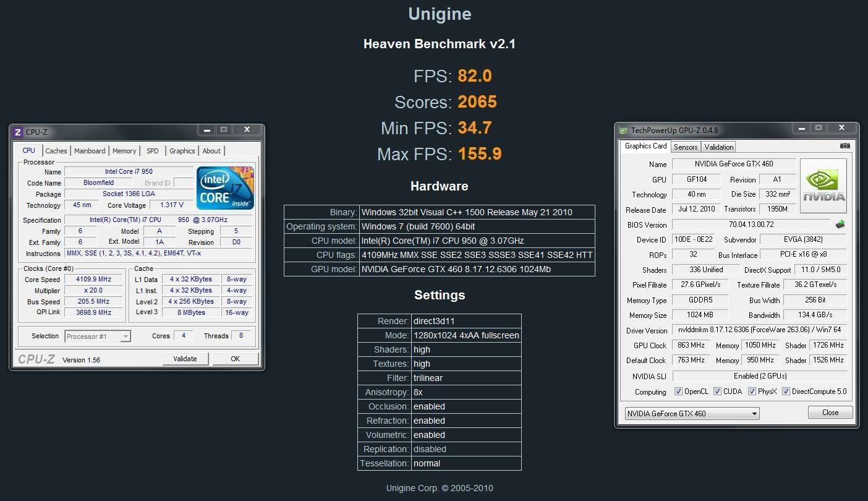Select the SPD tab in CPU-Z
Screen dimensions: 868x501
[x=153, y=151]
